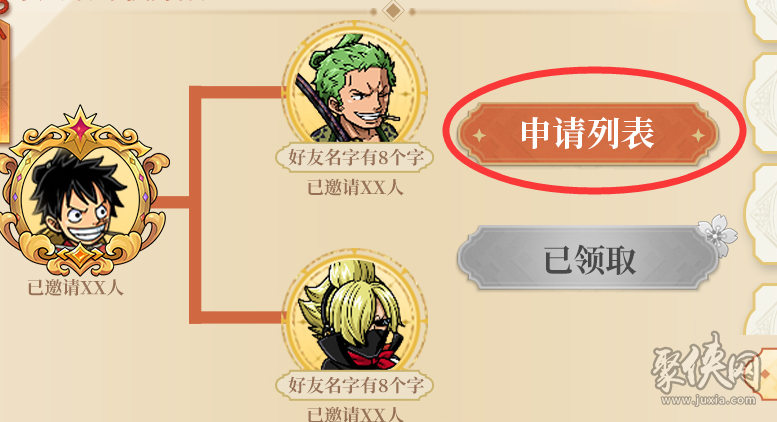Open the 申请列表 application list
777x422 pixels.
(x=587, y=134)
